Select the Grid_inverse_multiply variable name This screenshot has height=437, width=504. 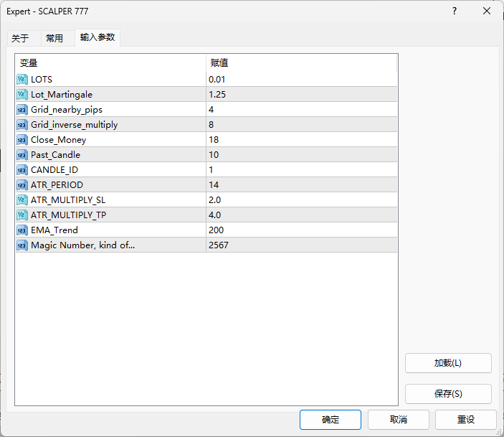[75, 125]
